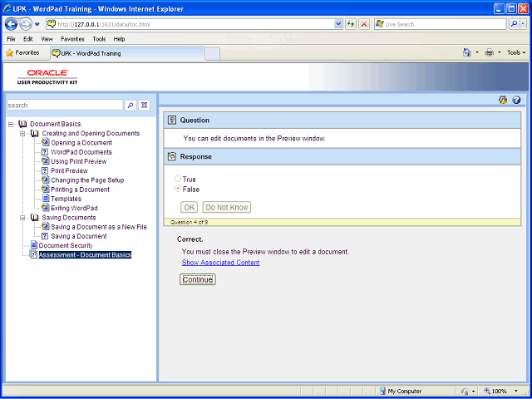This screenshot has height=399, width=532.
Task: Click the Favorites star button
Action: 22,53
